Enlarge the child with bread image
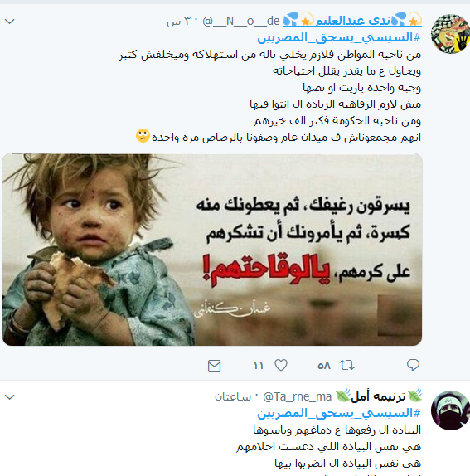 point(212,250)
